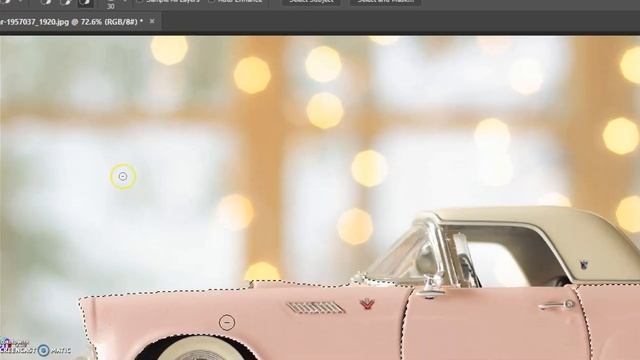The width and height of the screenshot is (640, 360).
Task: Click the Select Subject button
Action: (x=311, y=2)
